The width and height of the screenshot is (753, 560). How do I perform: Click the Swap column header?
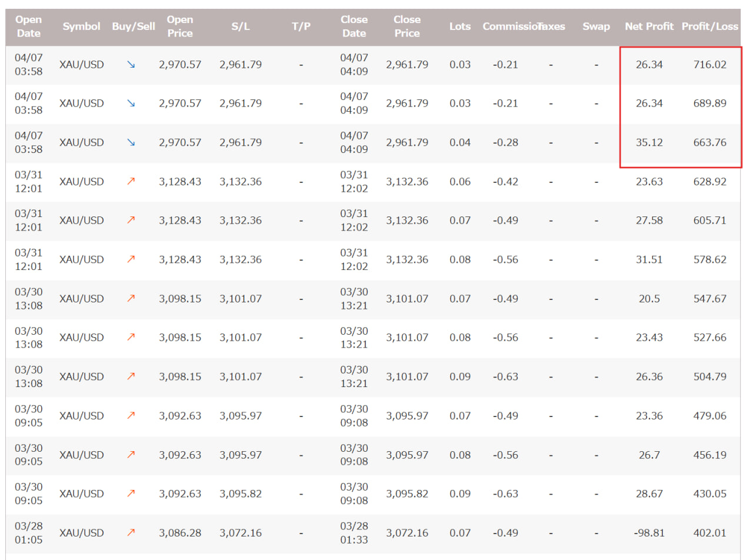pos(596,26)
